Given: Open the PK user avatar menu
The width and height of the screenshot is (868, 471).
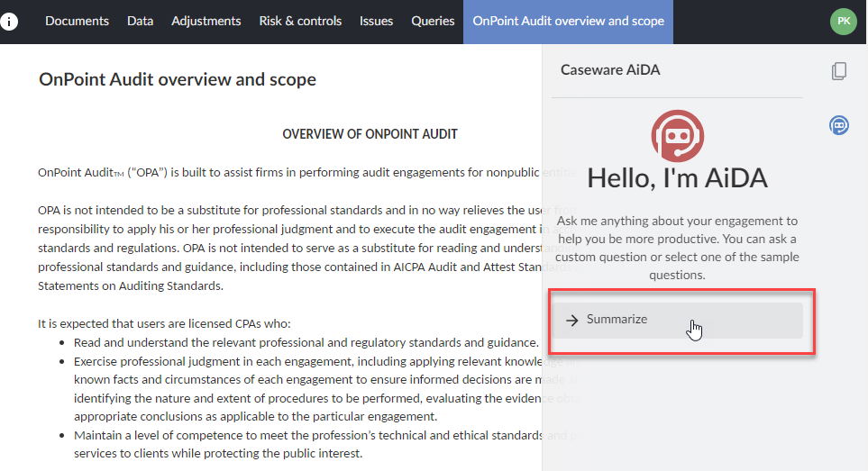Looking at the screenshot, I should click(x=843, y=21).
